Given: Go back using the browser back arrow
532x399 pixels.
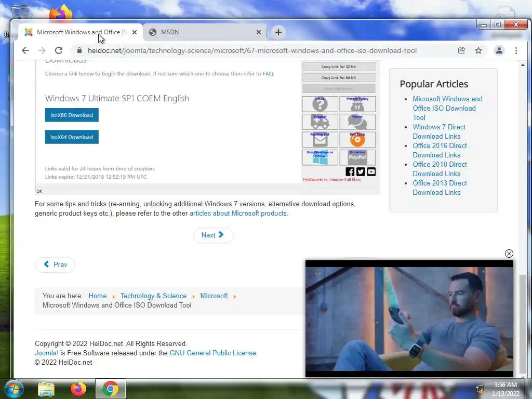Looking at the screenshot, I should [25, 50].
